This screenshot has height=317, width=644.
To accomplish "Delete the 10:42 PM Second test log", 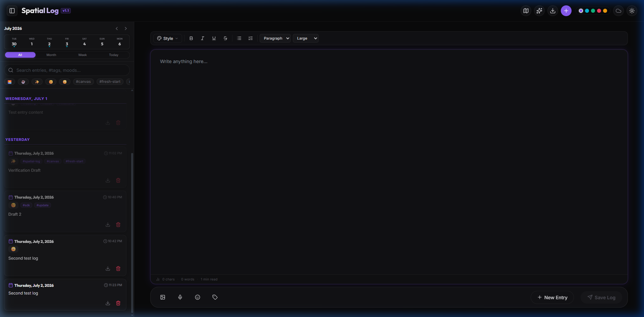I will (x=118, y=269).
